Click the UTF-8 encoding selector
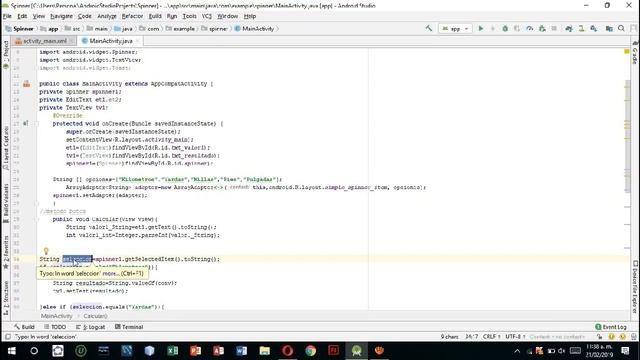This screenshot has width=640, height=360. (x=515, y=337)
